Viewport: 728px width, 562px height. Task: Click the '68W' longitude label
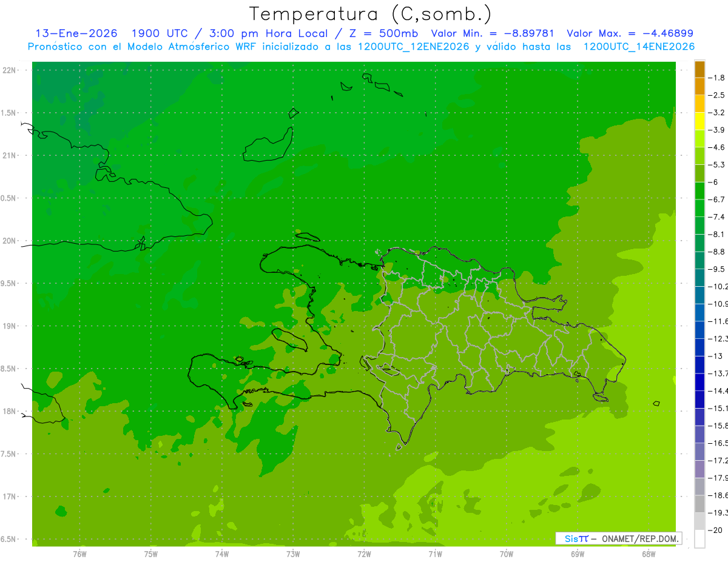click(649, 554)
